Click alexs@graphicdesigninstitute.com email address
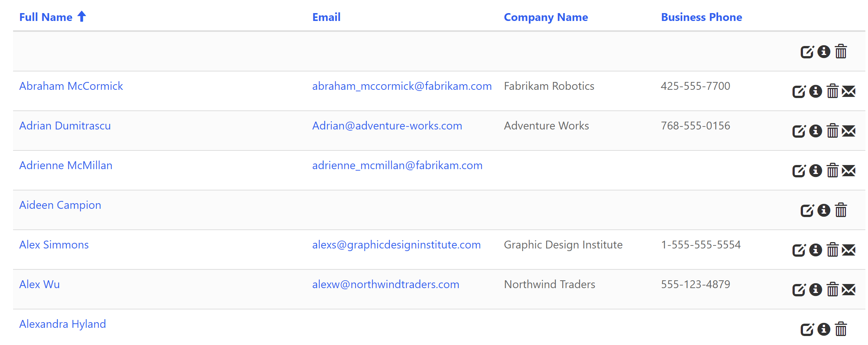Screen dimensions: 868x345 tap(396, 245)
